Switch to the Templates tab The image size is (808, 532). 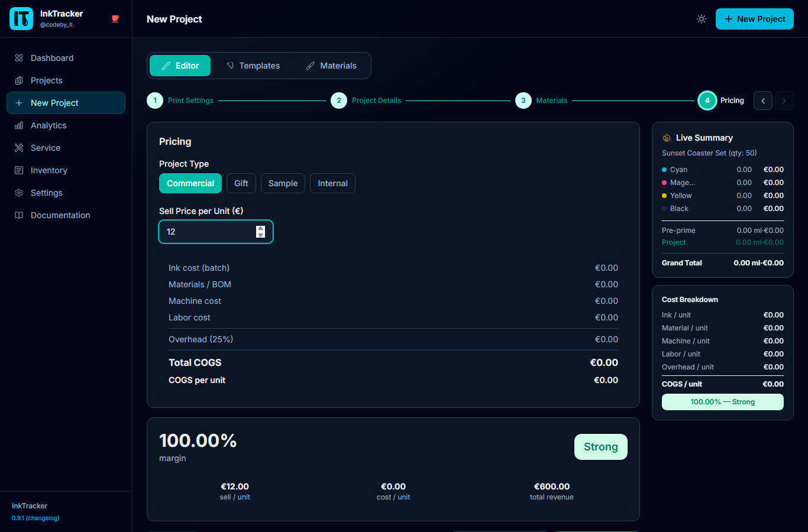tap(253, 66)
